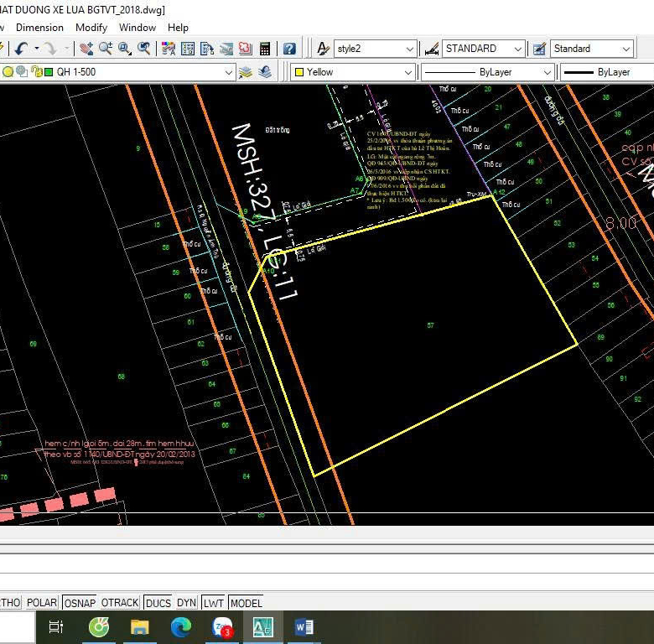Open the style2 text style dropdown
The height and width of the screenshot is (644, 654).
coord(409,49)
